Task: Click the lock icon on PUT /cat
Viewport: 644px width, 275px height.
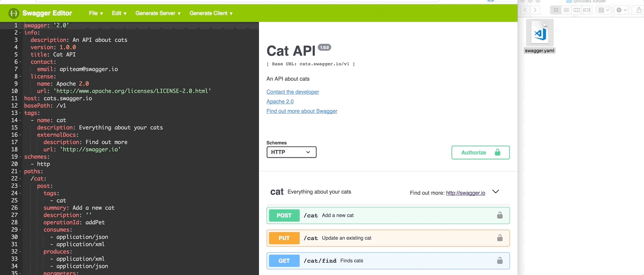Action: click(500, 238)
